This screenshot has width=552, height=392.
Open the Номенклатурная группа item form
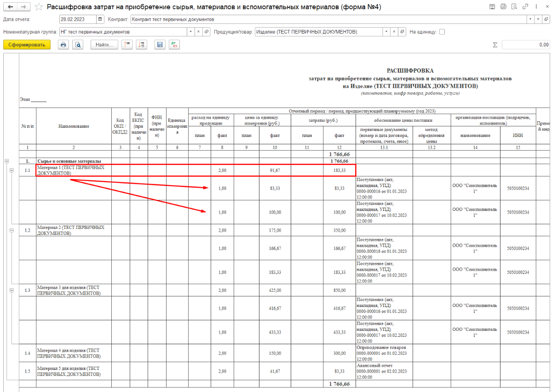click(206, 32)
